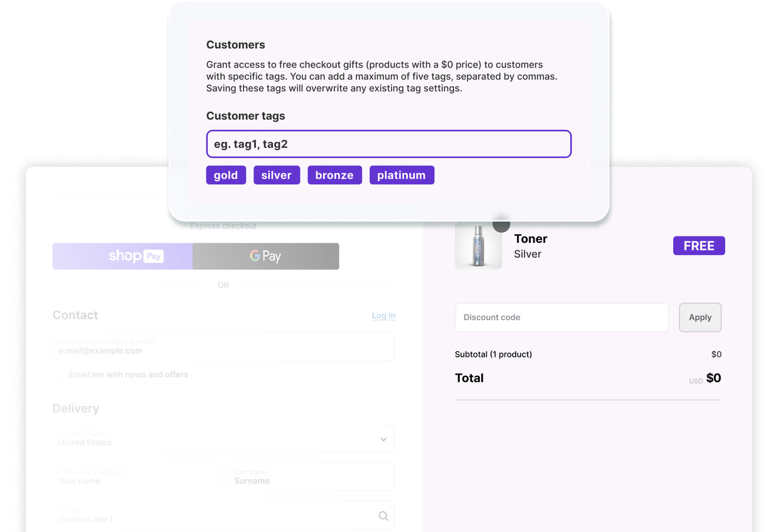This screenshot has width=778, height=532.
Task: Click the bronze tag chip
Action: 334,175
